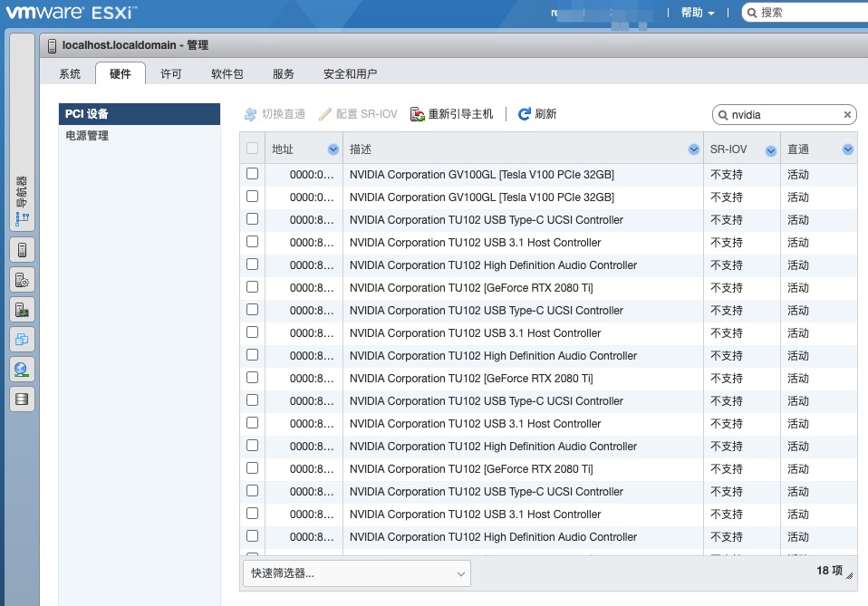This screenshot has height=606, width=868.
Task: Focus the nvidia PCI filter field
Action: click(x=785, y=115)
